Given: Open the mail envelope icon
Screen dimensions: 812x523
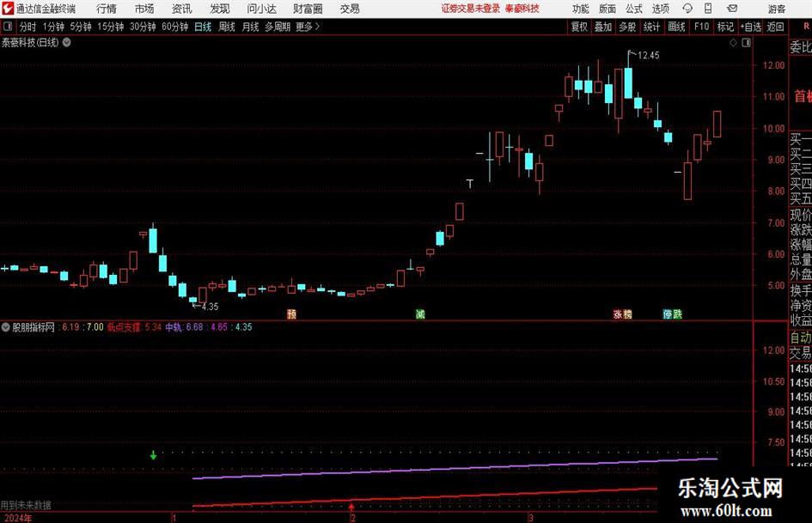Looking at the screenshot, I should click(732, 9).
